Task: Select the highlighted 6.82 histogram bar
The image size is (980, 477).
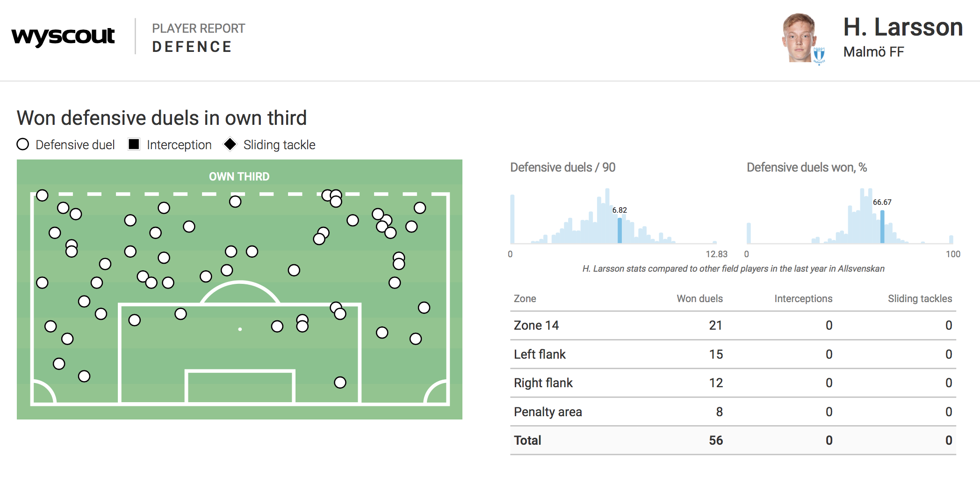Action: click(x=620, y=230)
